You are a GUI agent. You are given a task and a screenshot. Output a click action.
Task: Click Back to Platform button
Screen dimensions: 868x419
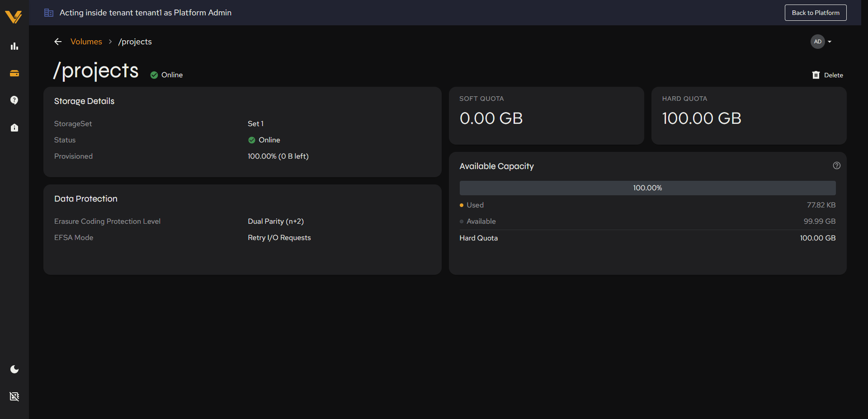pos(816,13)
